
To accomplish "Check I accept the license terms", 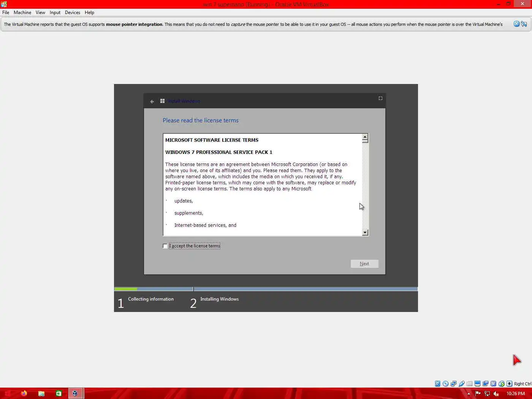I will tap(165, 246).
